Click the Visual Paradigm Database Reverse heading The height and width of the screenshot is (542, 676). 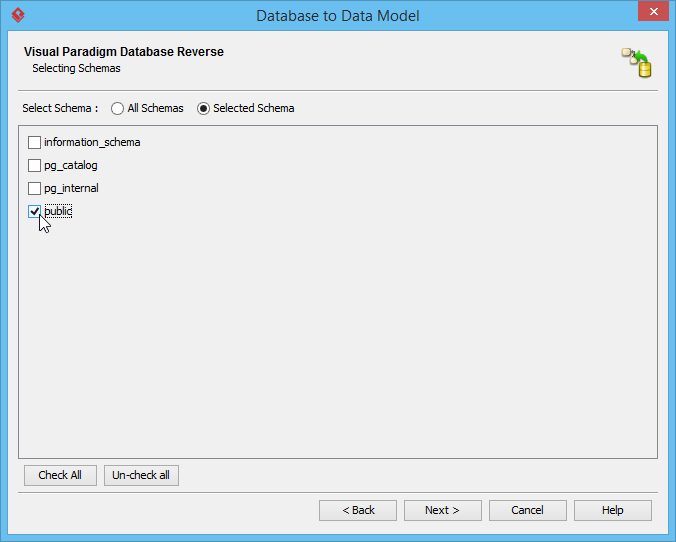(x=124, y=52)
